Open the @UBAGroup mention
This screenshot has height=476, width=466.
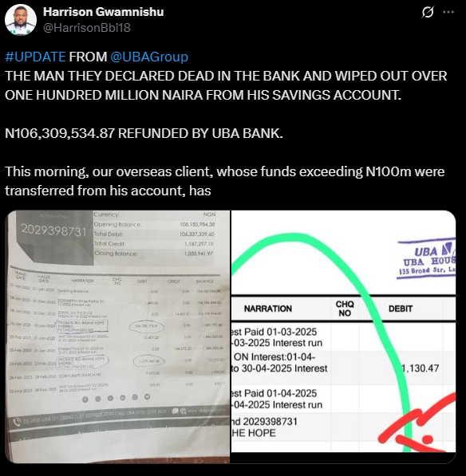tap(149, 57)
